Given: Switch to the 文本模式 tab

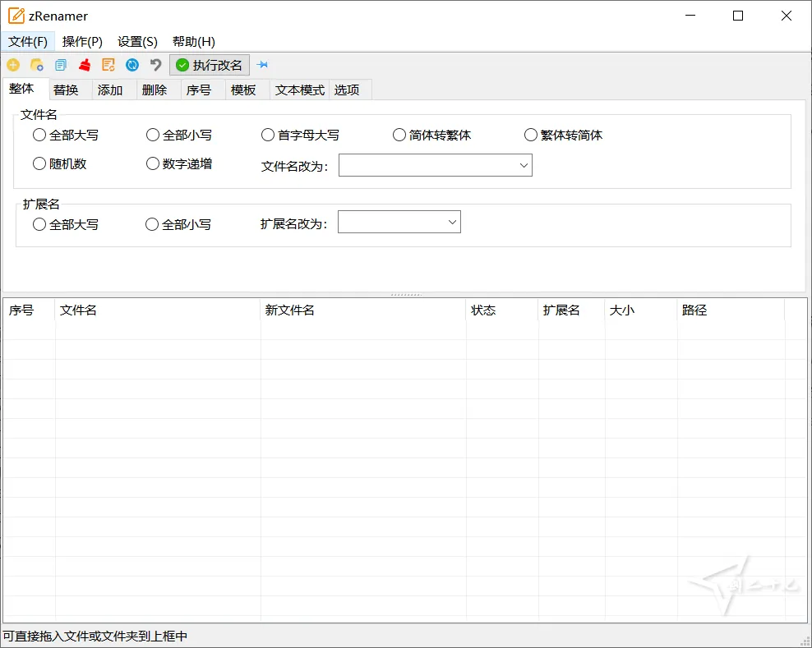Looking at the screenshot, I should tap(298, 90).
